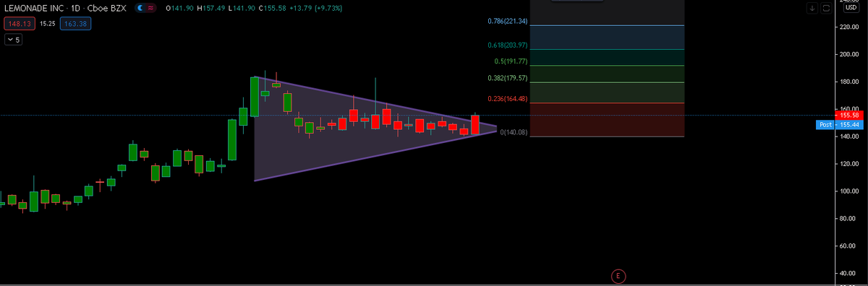Click the 15.25 spread value
868x286 pixels.
point(47,24)
